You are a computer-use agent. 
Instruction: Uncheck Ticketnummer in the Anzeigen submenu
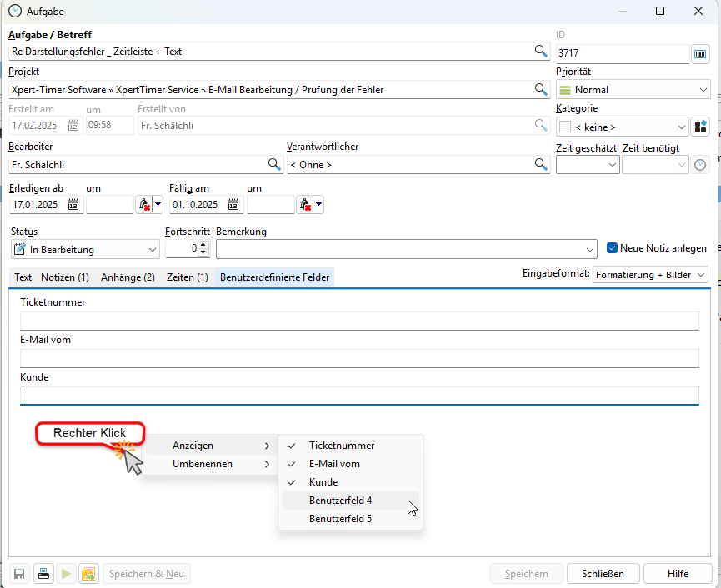pos(342,446)
